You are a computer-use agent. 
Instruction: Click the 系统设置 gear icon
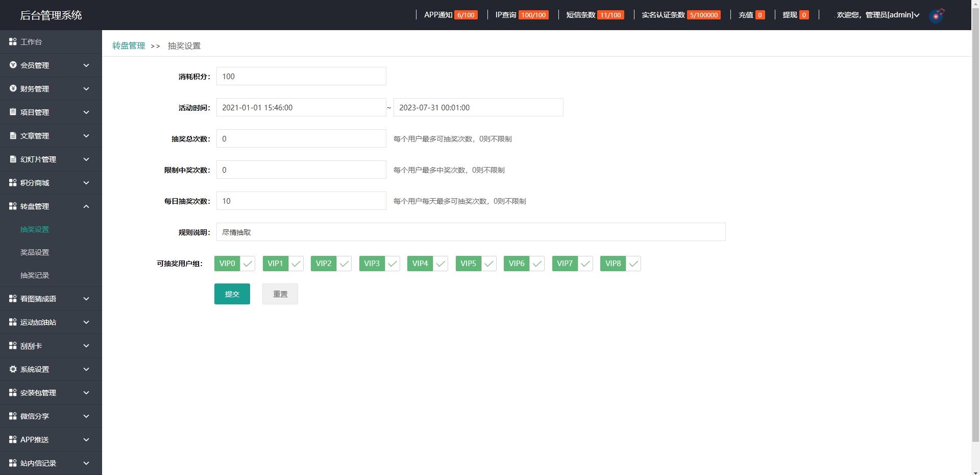coord(13,369)
